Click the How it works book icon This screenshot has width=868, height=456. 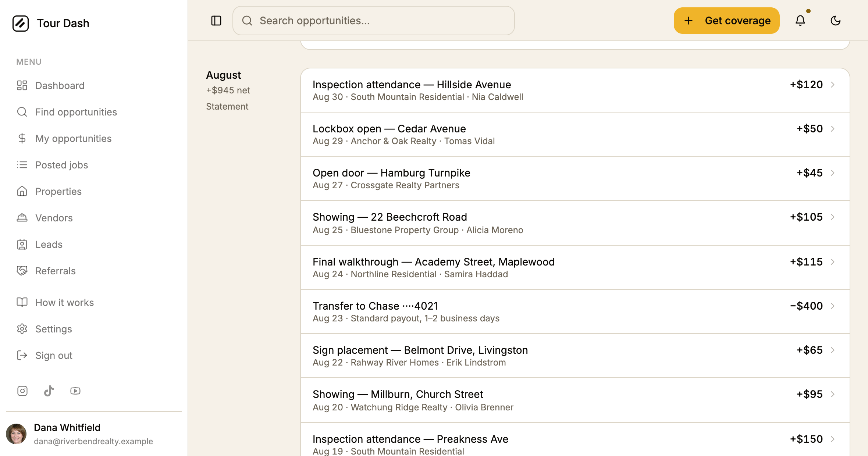click(x=22, y=302)
